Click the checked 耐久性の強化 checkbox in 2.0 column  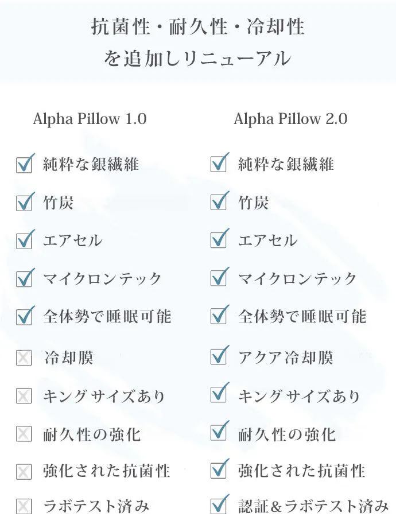pyautogui.click(x=219, y=433)
